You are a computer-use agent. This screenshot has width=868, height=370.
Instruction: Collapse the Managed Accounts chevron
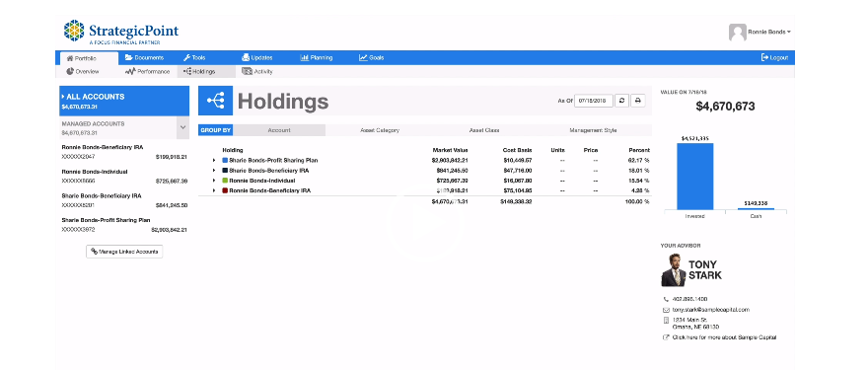click(182, 127)
